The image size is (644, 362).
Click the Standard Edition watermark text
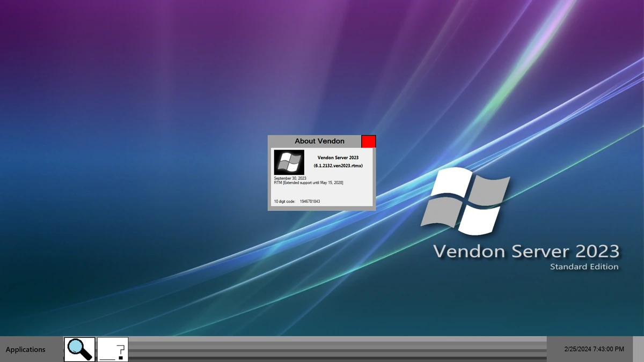pos(584,266)
